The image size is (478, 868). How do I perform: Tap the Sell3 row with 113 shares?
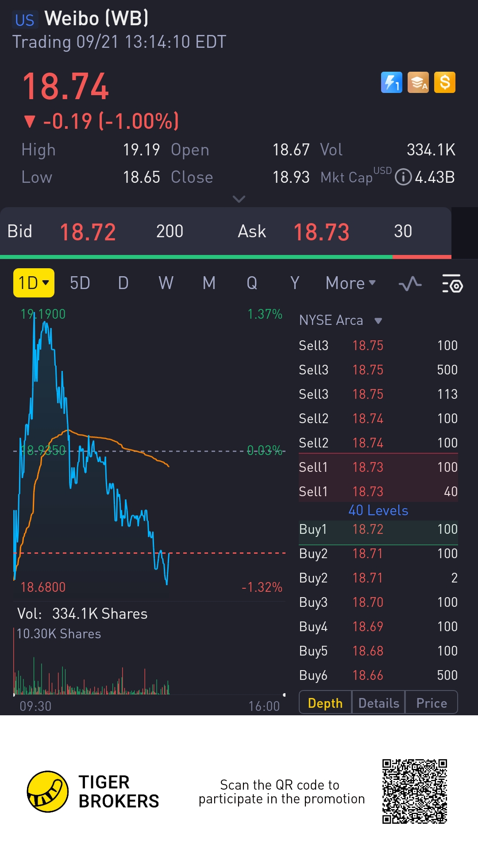(x=378, y=394)
